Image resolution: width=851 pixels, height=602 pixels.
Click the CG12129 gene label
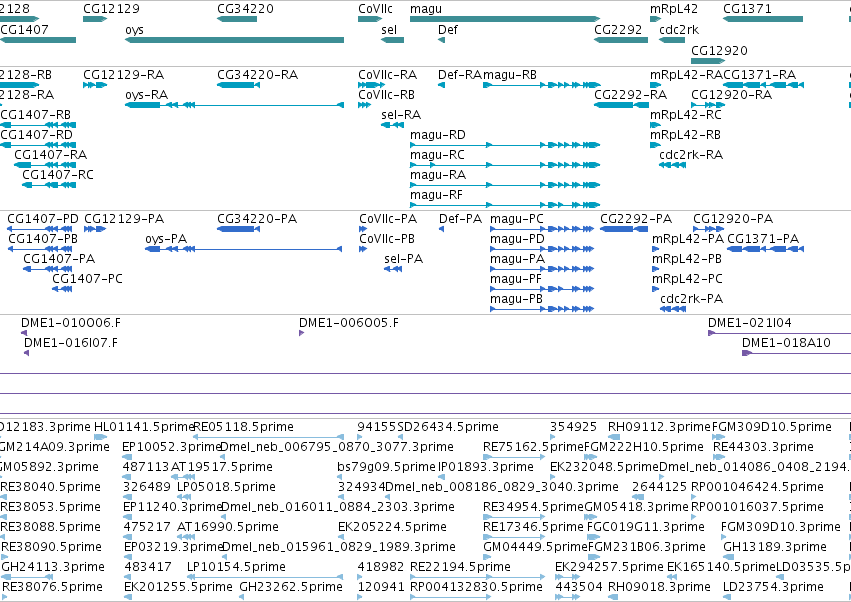(x=111, y=9)
